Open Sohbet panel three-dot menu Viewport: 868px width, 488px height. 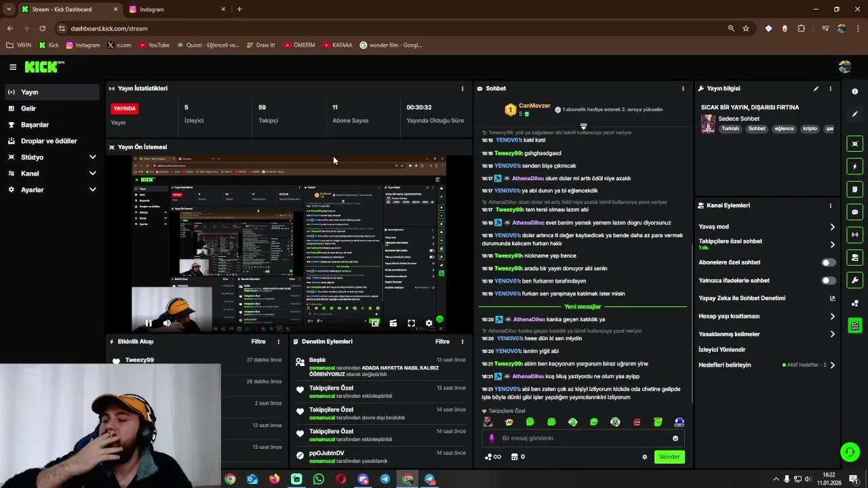[683, 89]
